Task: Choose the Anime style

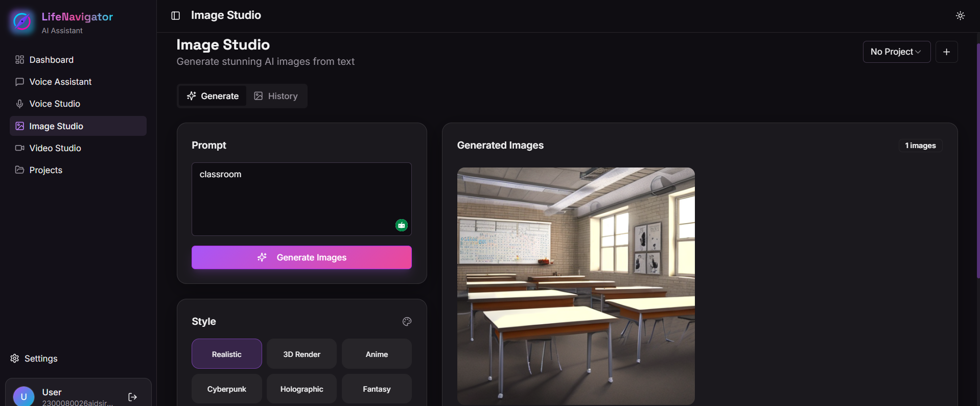Action: tap(377, 354)
